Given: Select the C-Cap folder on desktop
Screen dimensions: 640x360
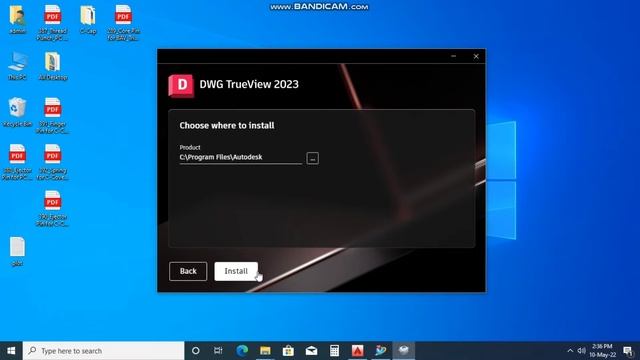Looking at the screenshot, I should [x=88, y=20].
